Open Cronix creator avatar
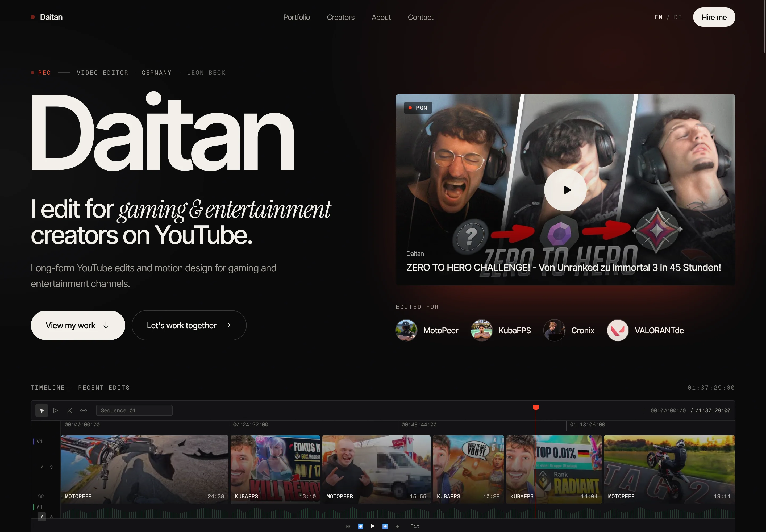 pos(554,330)
